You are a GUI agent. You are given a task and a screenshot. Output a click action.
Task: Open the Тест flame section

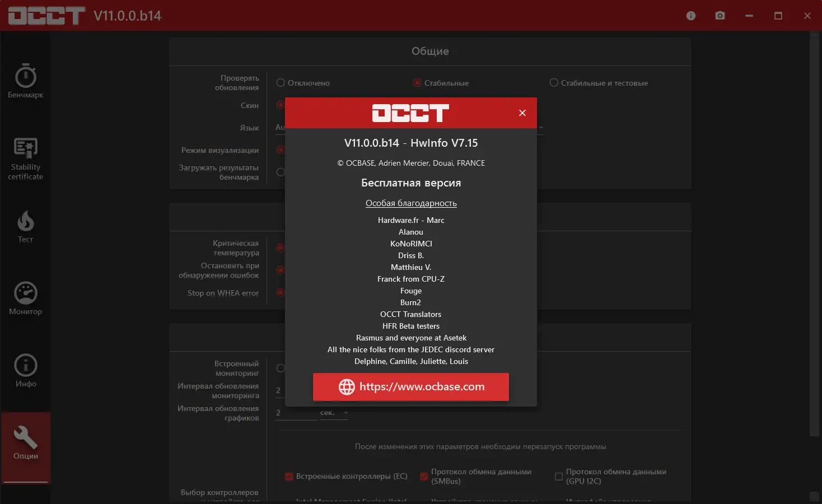25,227
